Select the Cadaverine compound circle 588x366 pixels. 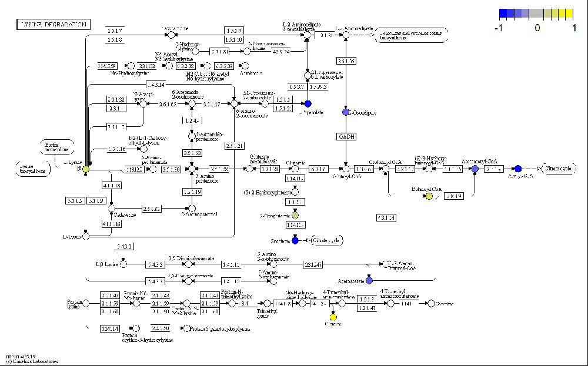pyautogui.click(x=112, y=207)
